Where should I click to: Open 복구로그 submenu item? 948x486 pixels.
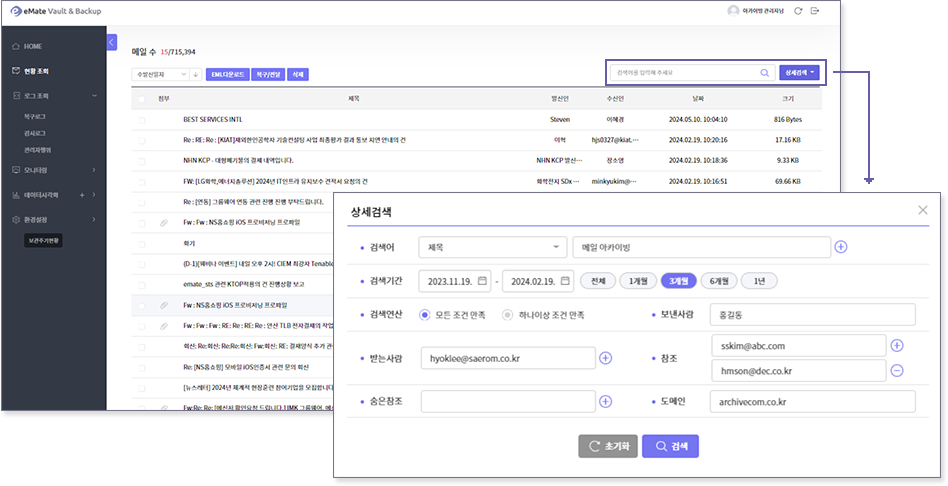pos(34,116)
